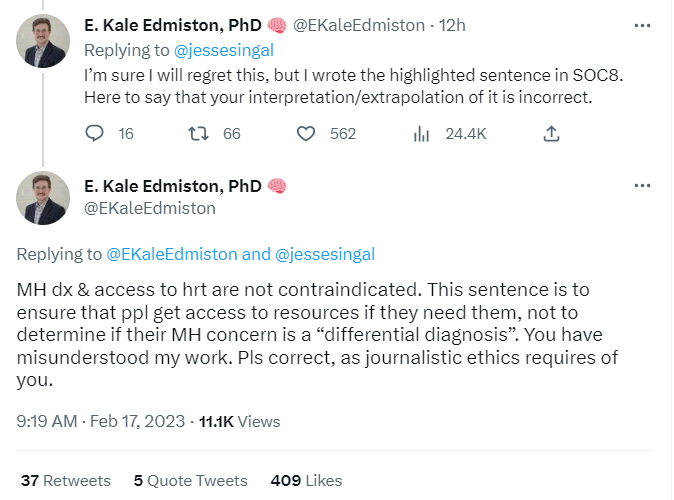Click the 9:19 AM Feb 17, 2023 timestamp
Screen dimensions: 674x500
[100, 421]
